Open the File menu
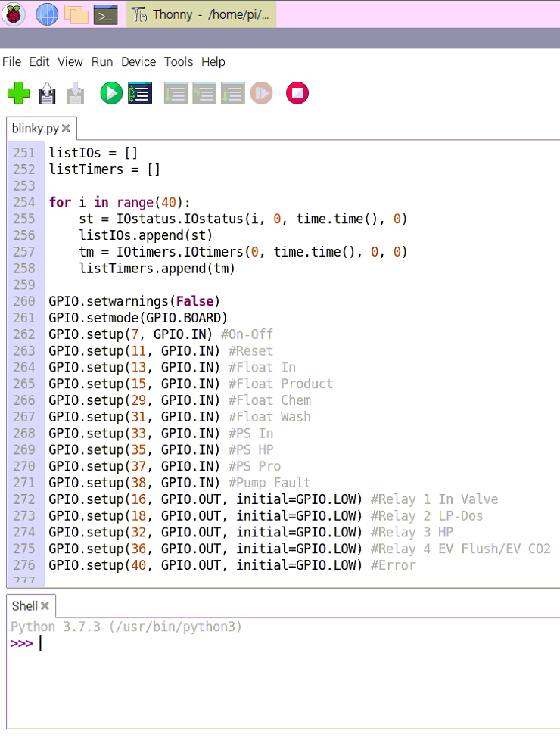560x737 pixels. tap(11, 62)
